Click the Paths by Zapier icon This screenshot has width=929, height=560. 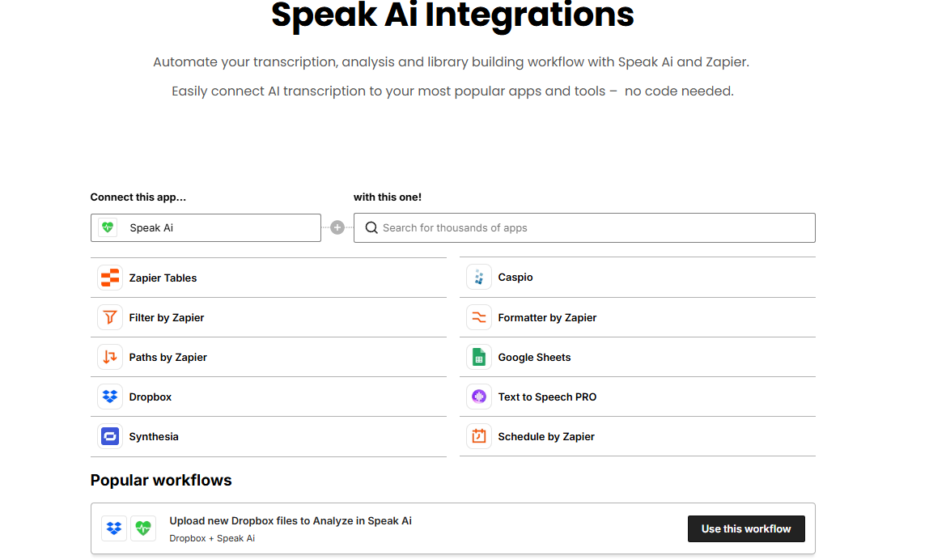(x=109, y=358)
